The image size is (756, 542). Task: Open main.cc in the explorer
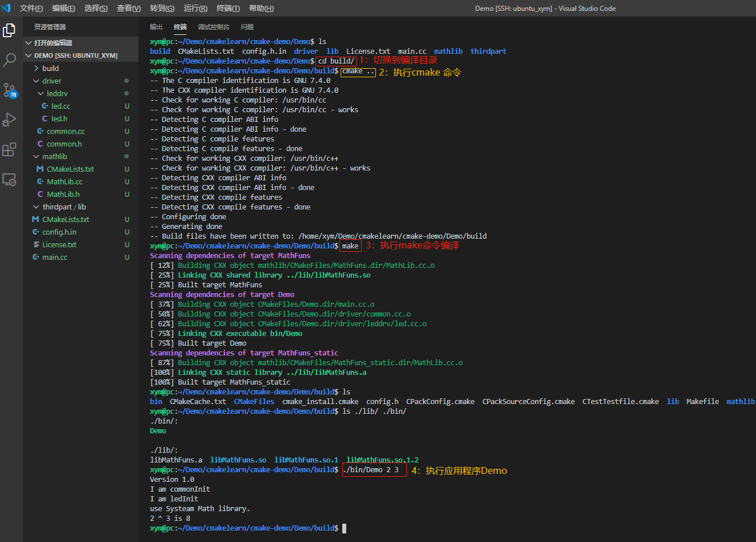(55, 257)
